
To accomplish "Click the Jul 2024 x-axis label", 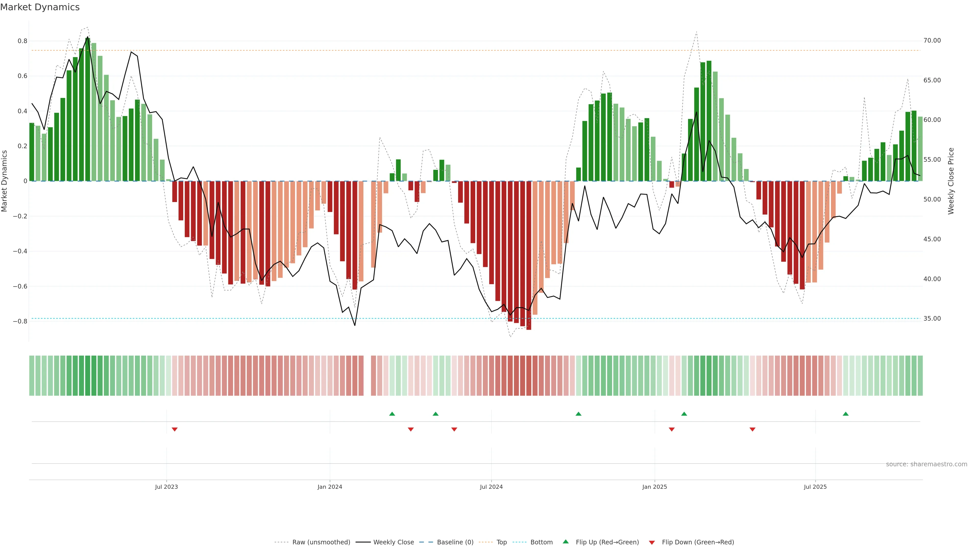I will coord(491,487).
